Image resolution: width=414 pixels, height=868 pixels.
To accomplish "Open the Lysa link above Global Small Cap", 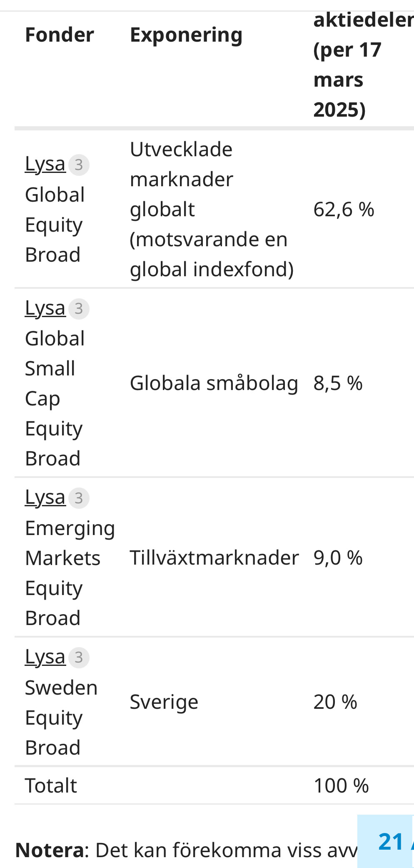I will click(45, 308).
